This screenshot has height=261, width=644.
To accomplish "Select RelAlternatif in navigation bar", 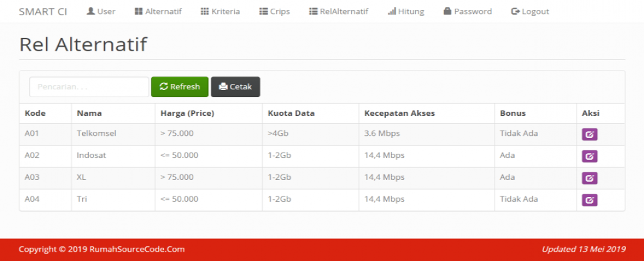I will point(339,11).
